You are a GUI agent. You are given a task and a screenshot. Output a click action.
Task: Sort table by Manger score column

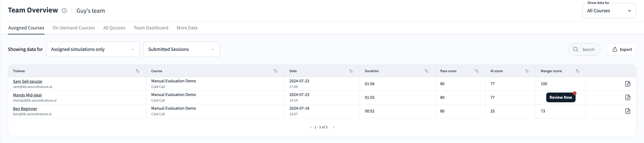(x=577, y=71)
